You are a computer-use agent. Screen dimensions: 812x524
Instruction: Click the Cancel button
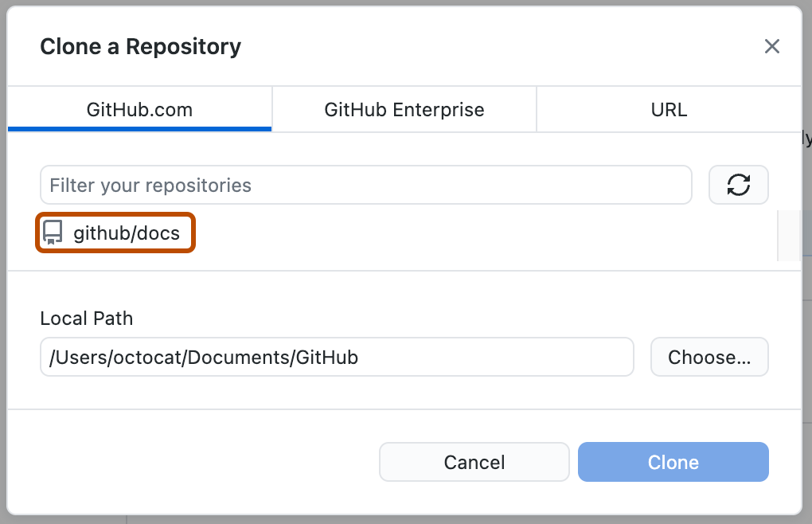coord(474,462)
